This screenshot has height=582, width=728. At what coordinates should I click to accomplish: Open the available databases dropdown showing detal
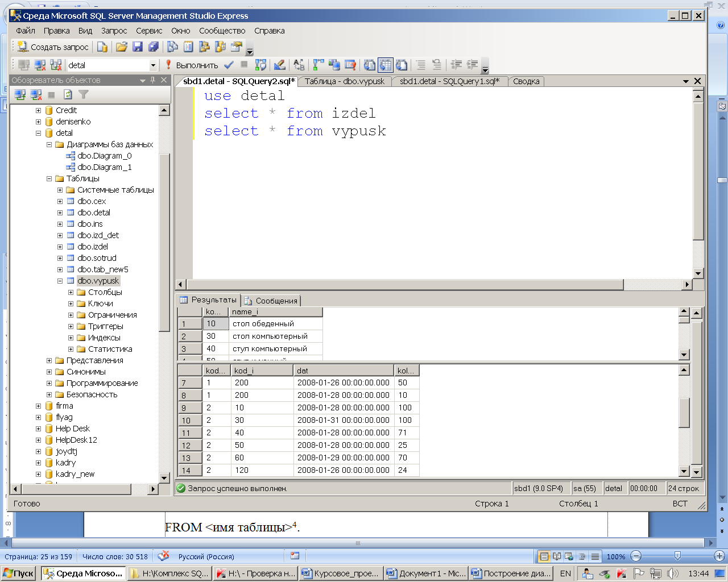(x=153, y=65)
